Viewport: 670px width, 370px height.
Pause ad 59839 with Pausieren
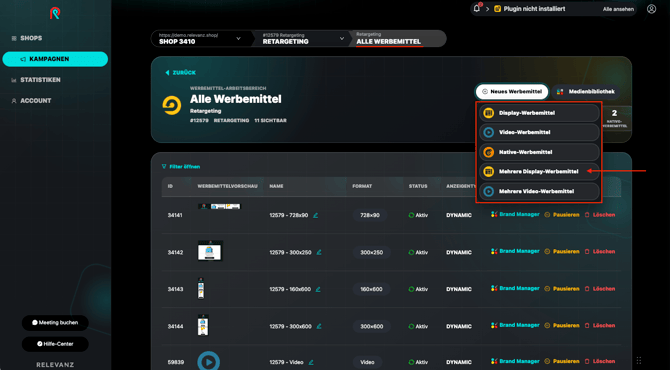(562, 361)
